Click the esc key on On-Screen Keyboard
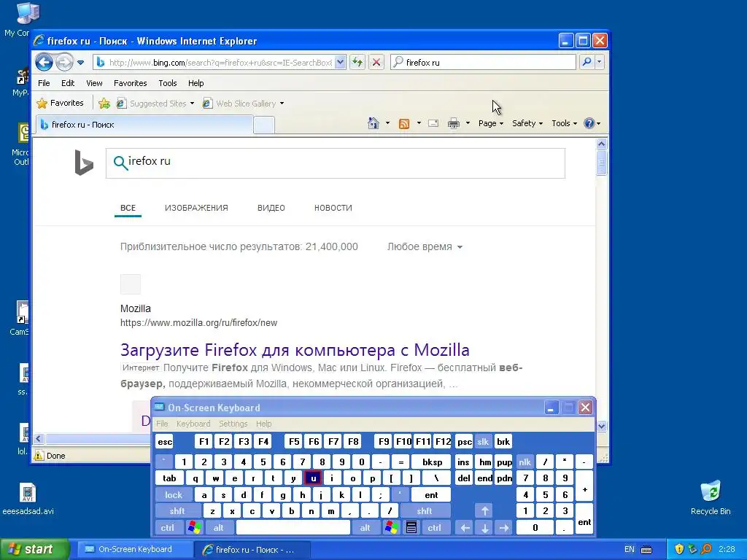This screenshot has height=560, width=747. [x=165, y=442]
